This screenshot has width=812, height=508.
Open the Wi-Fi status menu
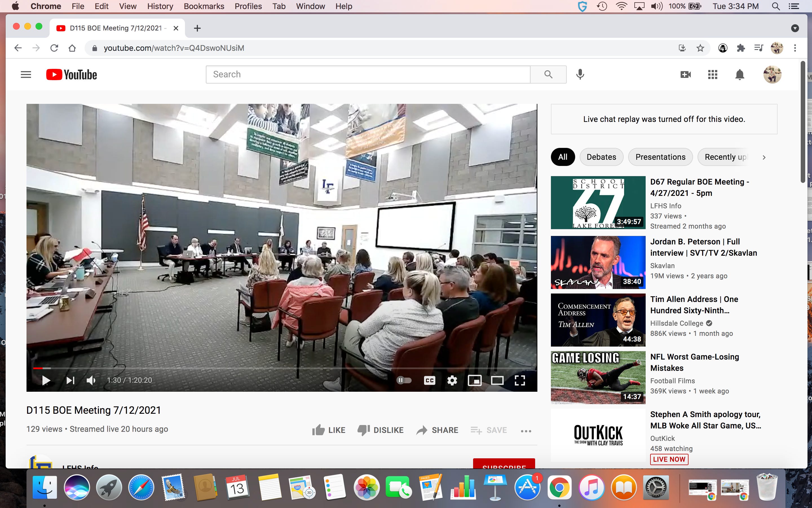[x=621, y=6]
